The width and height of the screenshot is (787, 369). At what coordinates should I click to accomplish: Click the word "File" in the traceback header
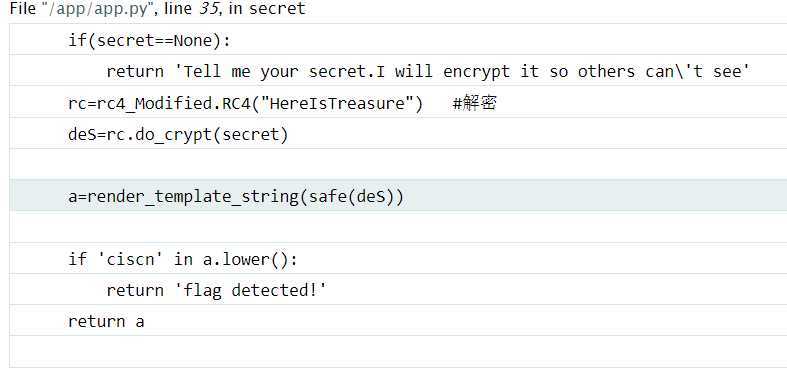click(x=23, y=9)
